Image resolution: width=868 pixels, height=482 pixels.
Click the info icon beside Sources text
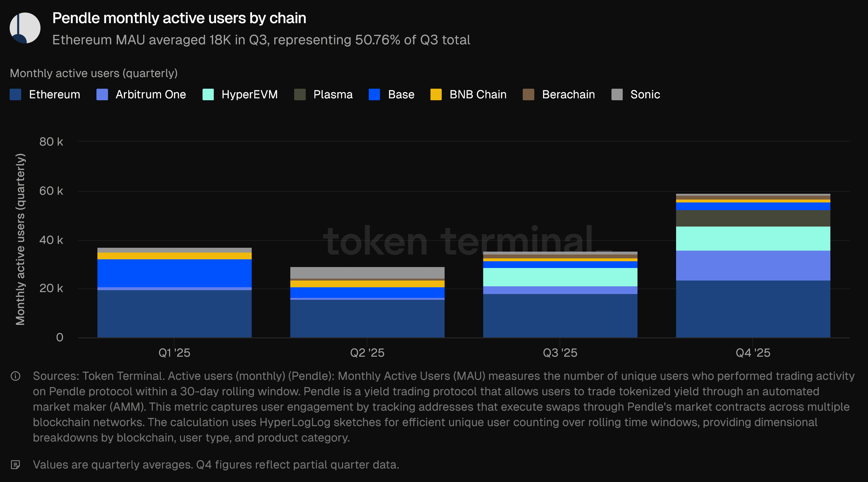(x=15, y=376)
